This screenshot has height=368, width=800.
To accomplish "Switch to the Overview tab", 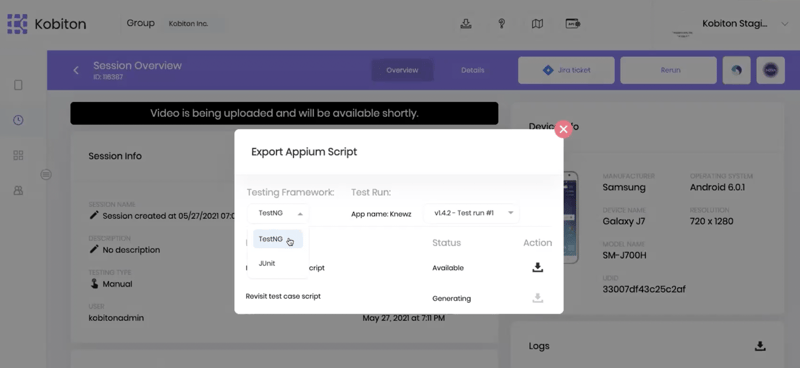I will [402, 70].
